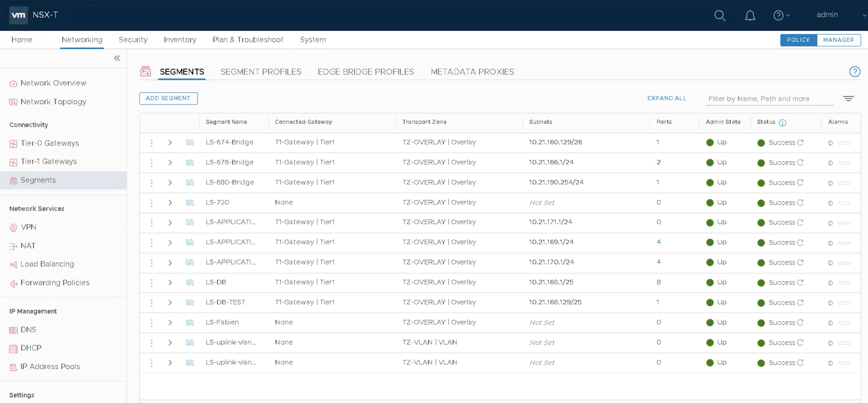Screen dimensions: 868x403
Task: Open topology icon for LS-674-Bridge row
Action: (x=190, y=142)
